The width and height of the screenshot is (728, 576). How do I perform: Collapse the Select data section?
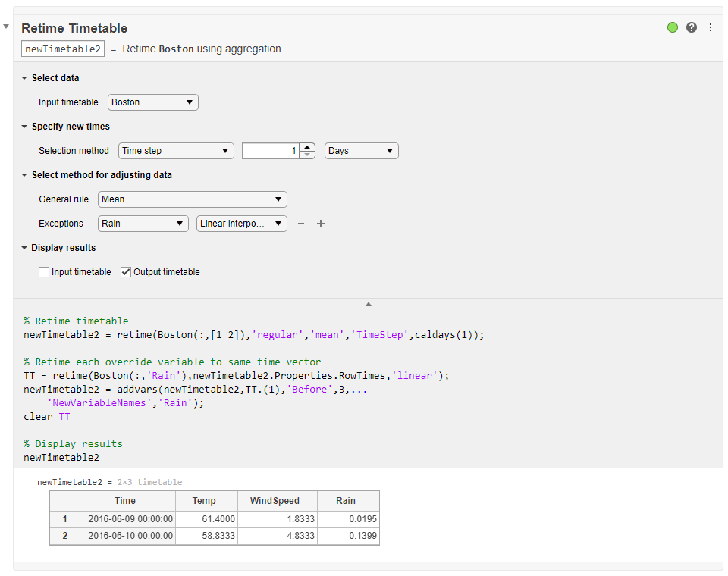pos(25,78)
